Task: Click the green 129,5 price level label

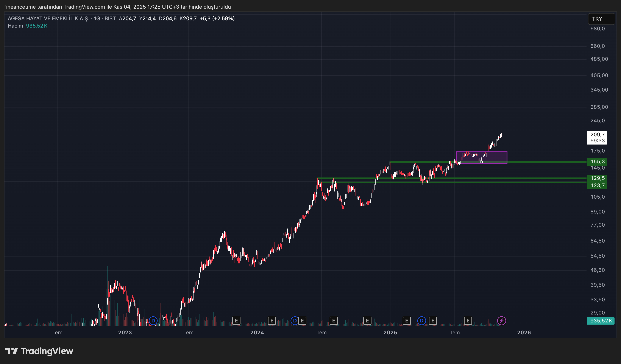Action: 597,178
